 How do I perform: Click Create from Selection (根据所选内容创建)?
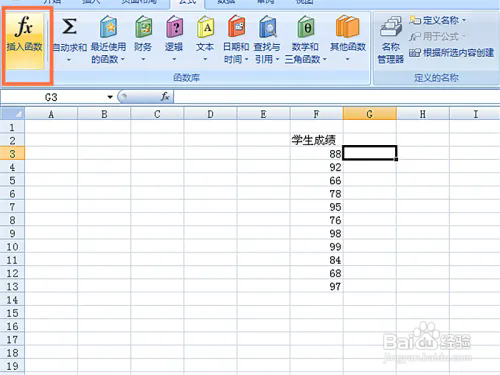click(452, 53)
